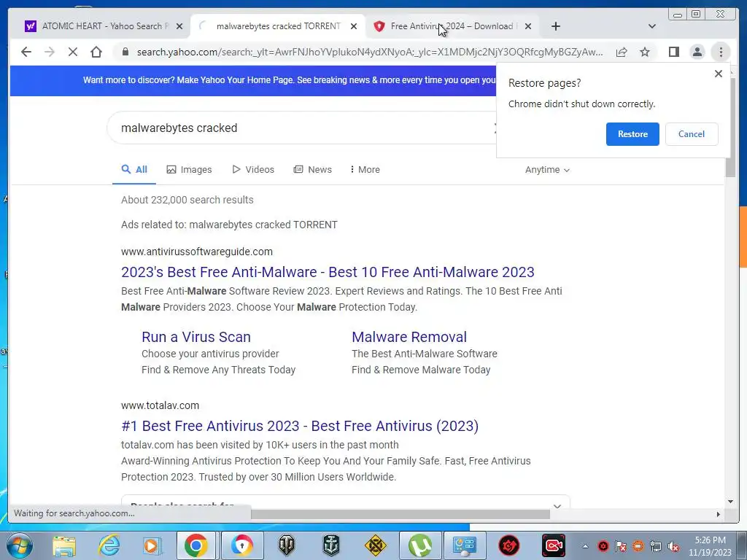Click www.antivirussoftwareguide.com URL text
This screenshot has width=747, height=560.
(x=197, y=252)
